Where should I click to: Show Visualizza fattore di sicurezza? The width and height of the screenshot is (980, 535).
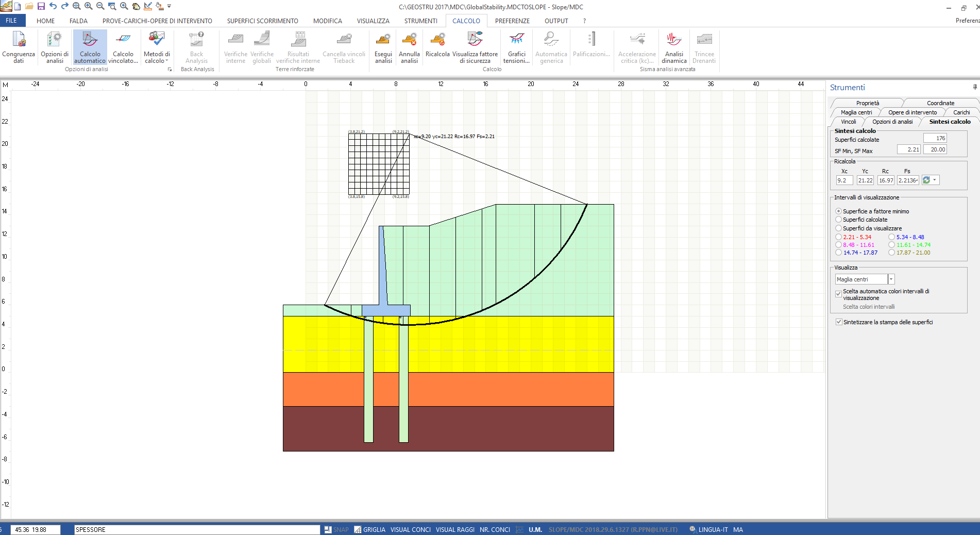click(475, 47)
